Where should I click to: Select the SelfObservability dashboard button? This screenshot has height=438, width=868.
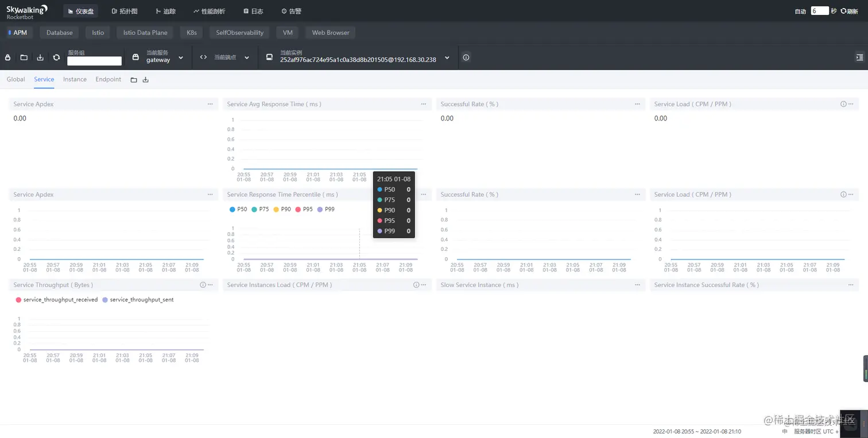[240, 33]
